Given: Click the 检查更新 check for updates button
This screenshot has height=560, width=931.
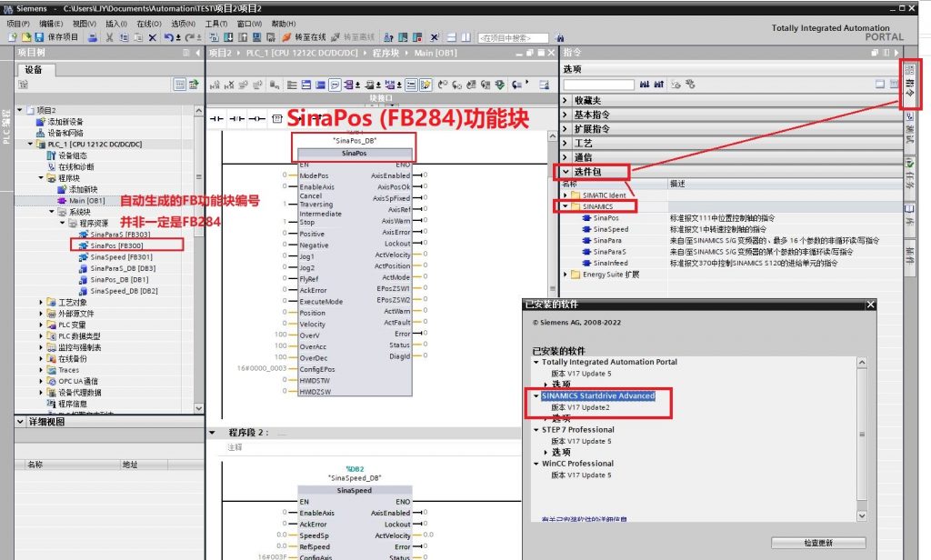Looking at the screenshot, I should coord(818,543).
